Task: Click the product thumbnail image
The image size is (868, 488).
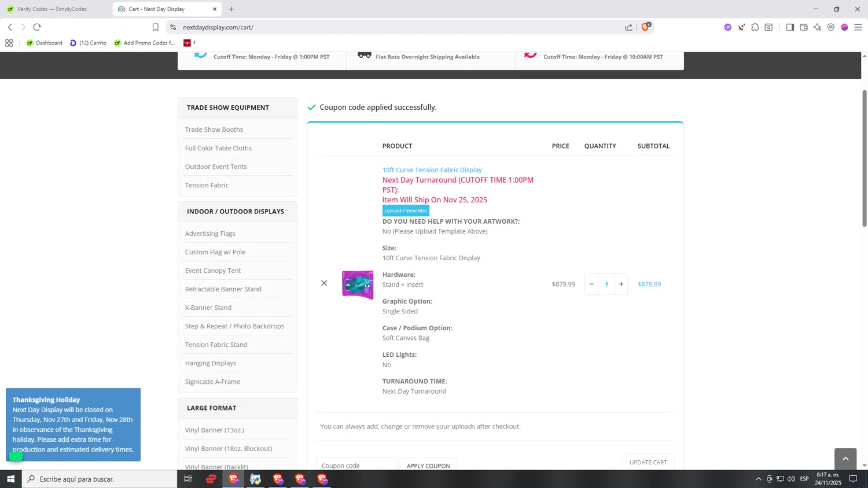Action: (x=358, y=284)
